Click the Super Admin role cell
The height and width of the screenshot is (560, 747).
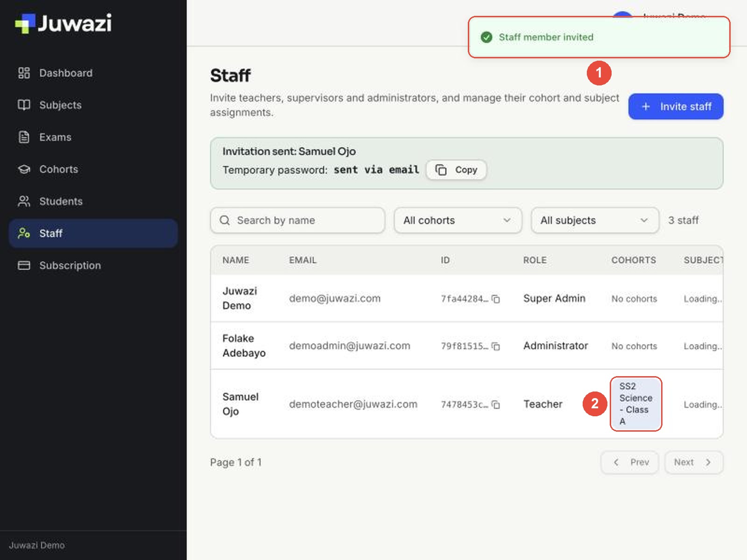coord(554,298)
